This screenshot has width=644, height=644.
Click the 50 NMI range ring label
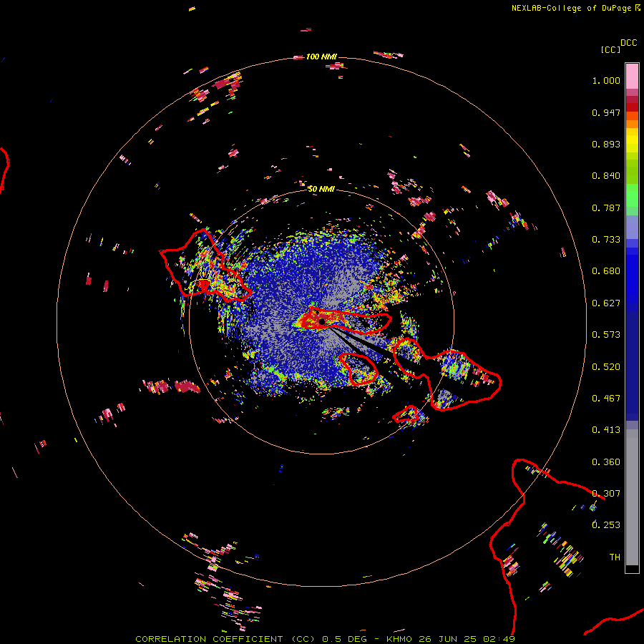[x=321, y=189]
